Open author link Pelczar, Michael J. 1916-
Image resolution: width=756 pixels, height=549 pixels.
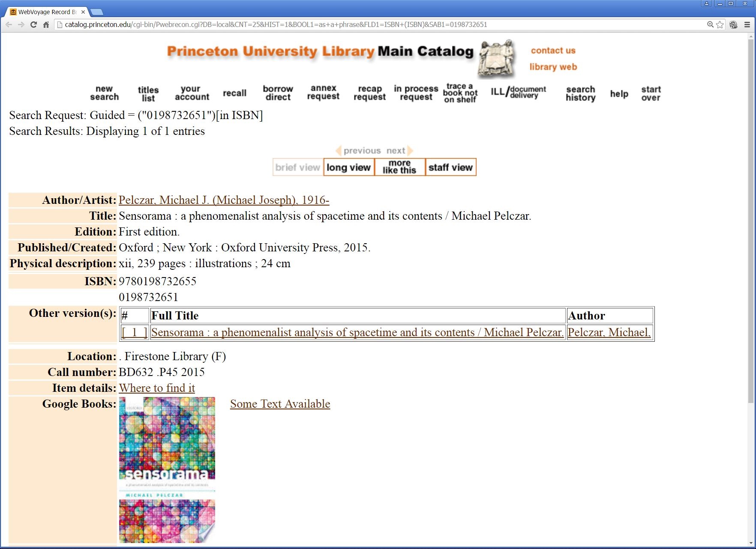(224, 200)
